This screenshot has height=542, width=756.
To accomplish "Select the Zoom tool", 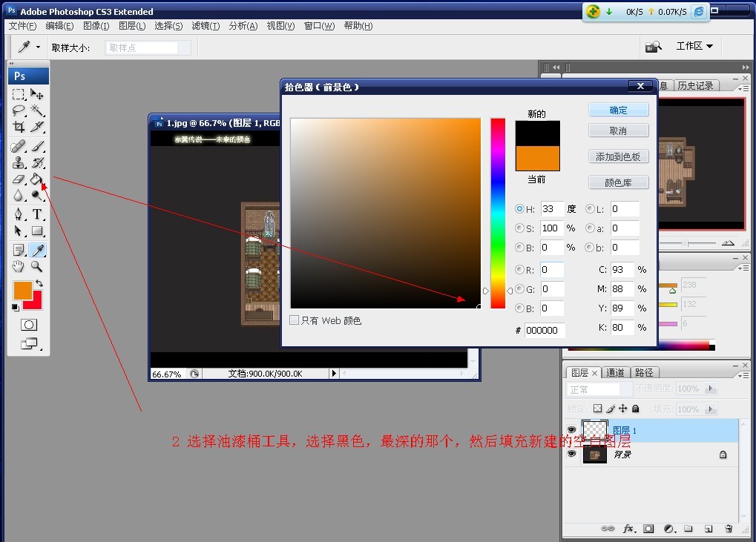I will (37, 266).
